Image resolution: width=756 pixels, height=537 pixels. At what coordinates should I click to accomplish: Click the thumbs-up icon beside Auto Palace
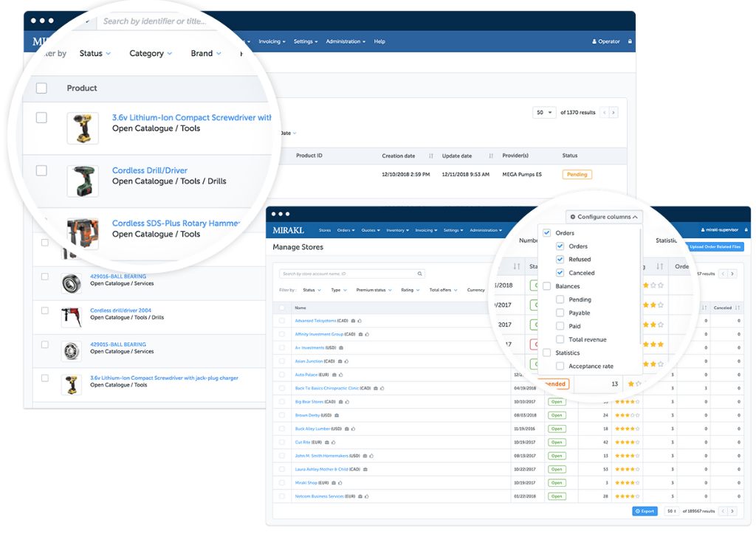340,375
